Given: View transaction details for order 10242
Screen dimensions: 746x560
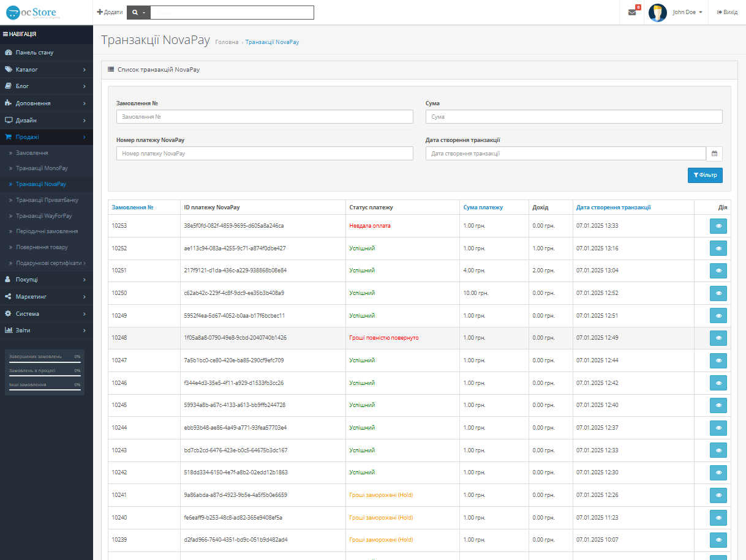Looking at the screenshot, I should tap(718, 472).
